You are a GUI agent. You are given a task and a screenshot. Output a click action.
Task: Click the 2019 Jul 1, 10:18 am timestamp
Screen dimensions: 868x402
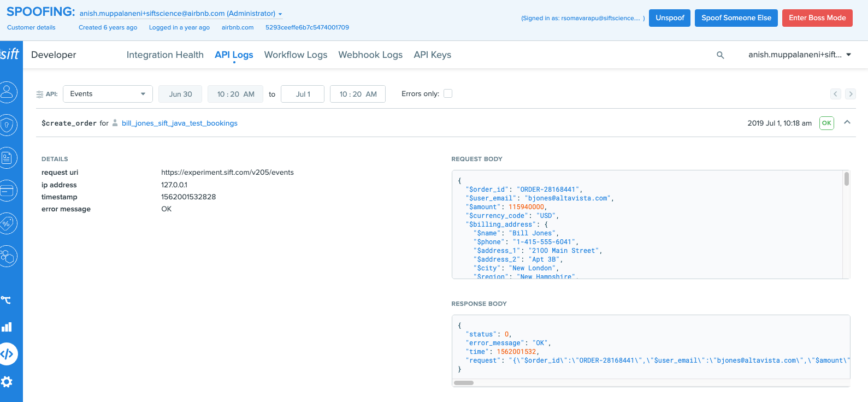[x=780, y=123]
